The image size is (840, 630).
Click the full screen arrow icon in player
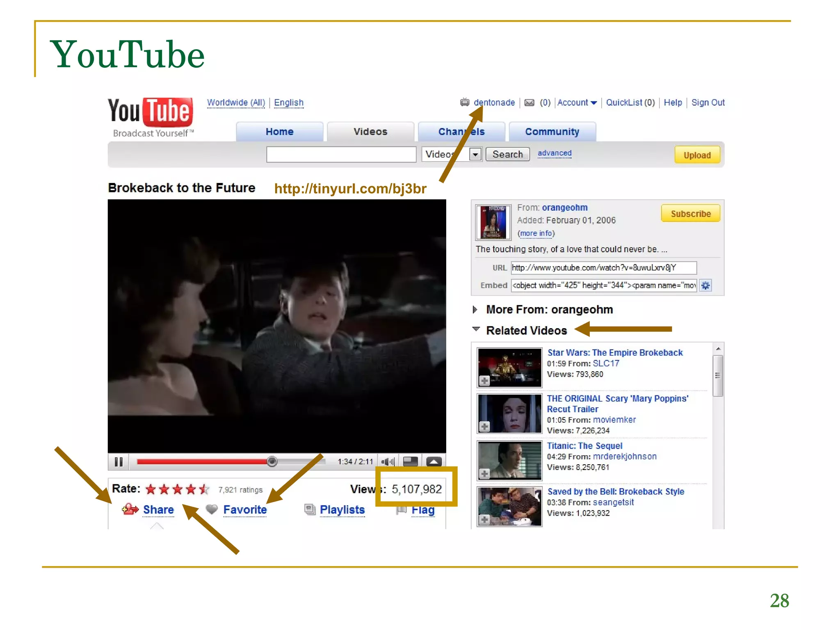[x=434, y=462]
